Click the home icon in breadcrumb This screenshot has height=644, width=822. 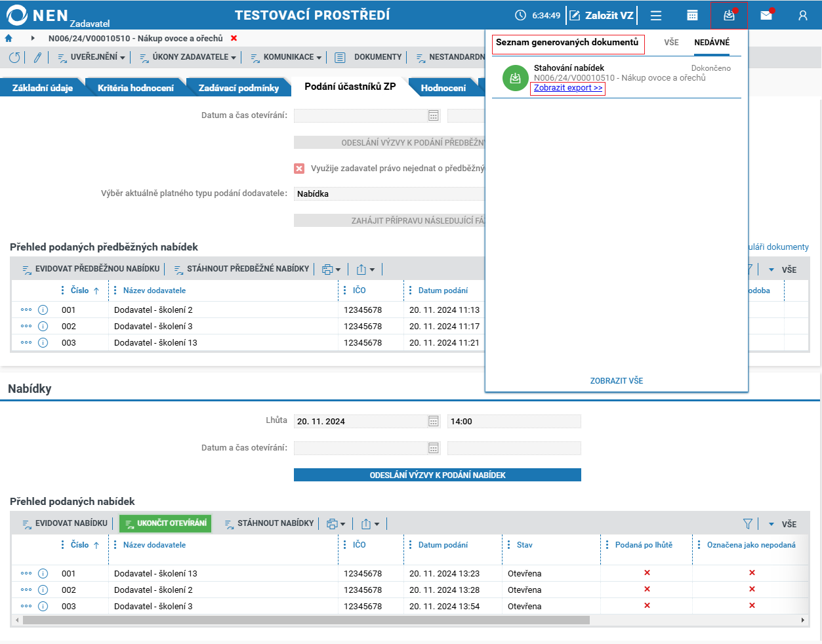point(9,39)
